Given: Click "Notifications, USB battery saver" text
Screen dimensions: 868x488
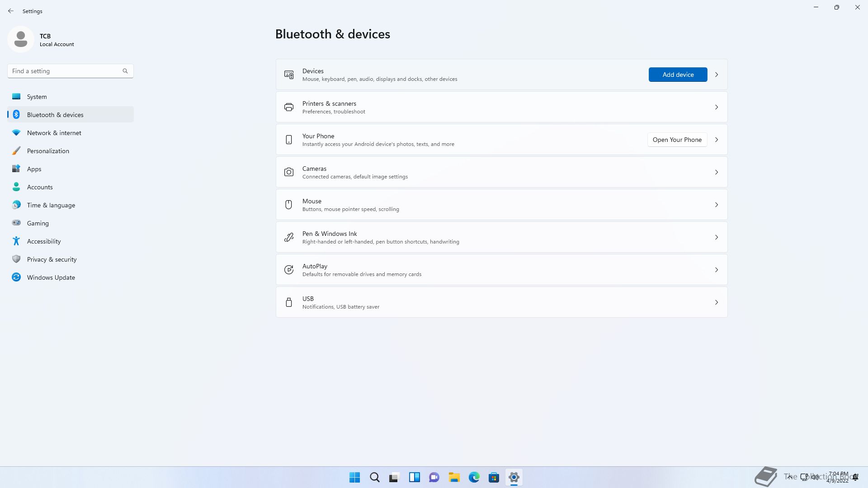Looking at the screenshot, I should (x=340, y=307).
